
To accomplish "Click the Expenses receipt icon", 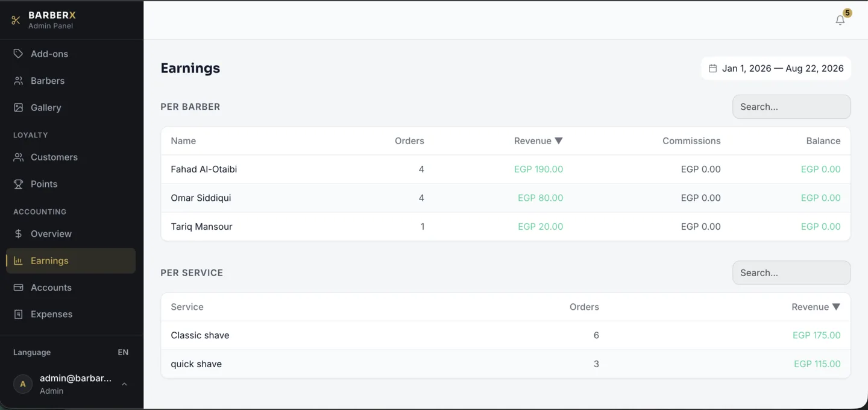I will click(x=18, y=314).
